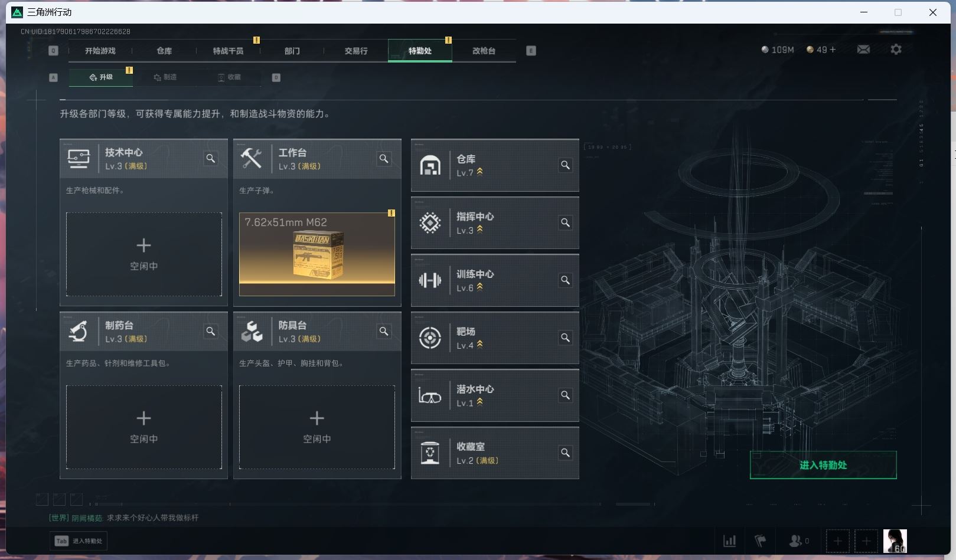Open the settings gear icon
Viewport: 956px width, 560px height.
[896, 50]
